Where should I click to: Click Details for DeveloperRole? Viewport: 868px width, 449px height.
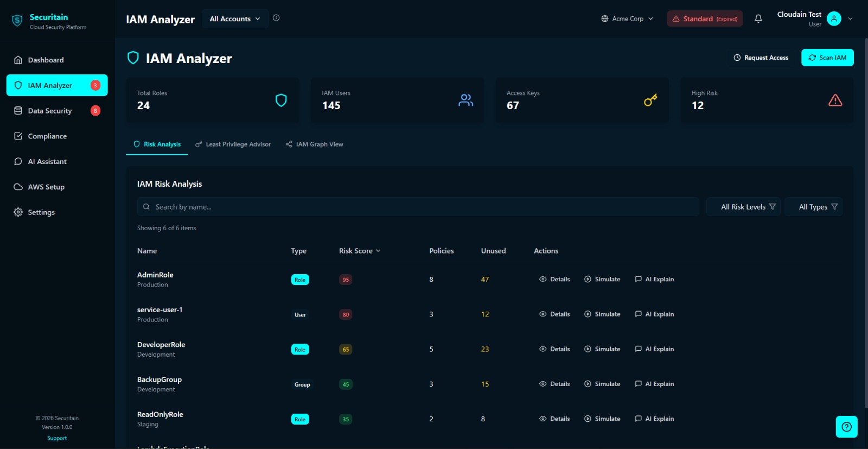coord(554,349)
